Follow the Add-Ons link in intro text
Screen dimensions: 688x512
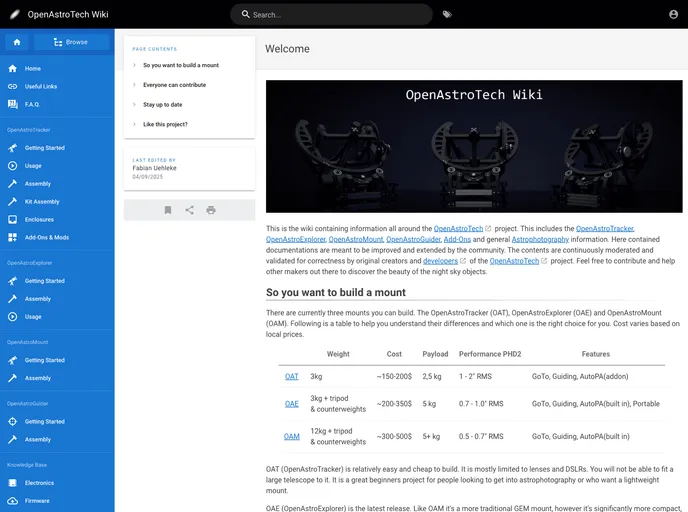(x=457, y=239)
